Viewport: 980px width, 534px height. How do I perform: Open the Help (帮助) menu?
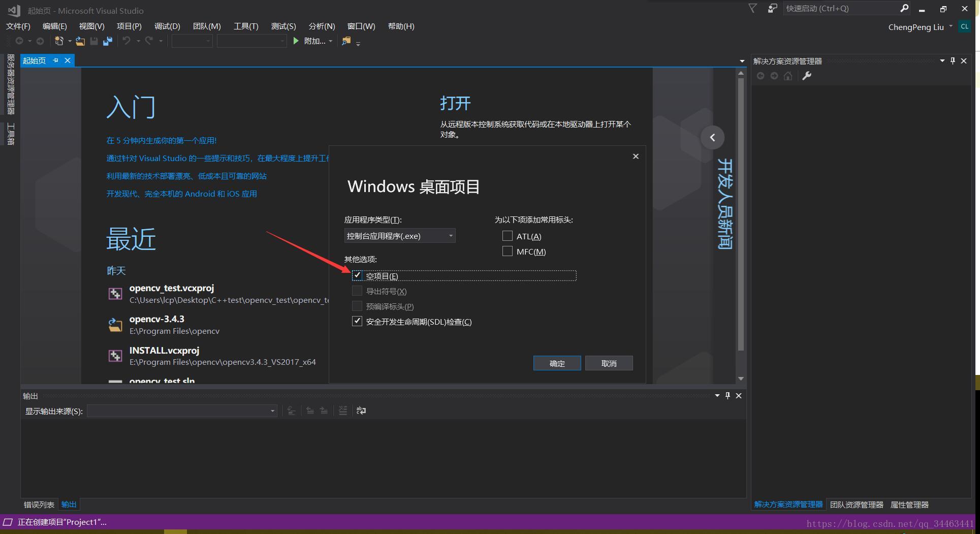point(401,26)
